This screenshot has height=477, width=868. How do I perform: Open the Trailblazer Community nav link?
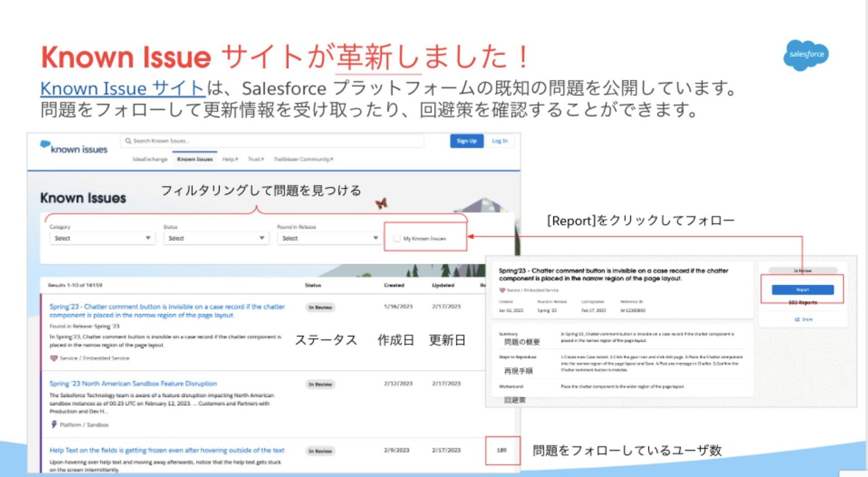click(x=303, y=160)
